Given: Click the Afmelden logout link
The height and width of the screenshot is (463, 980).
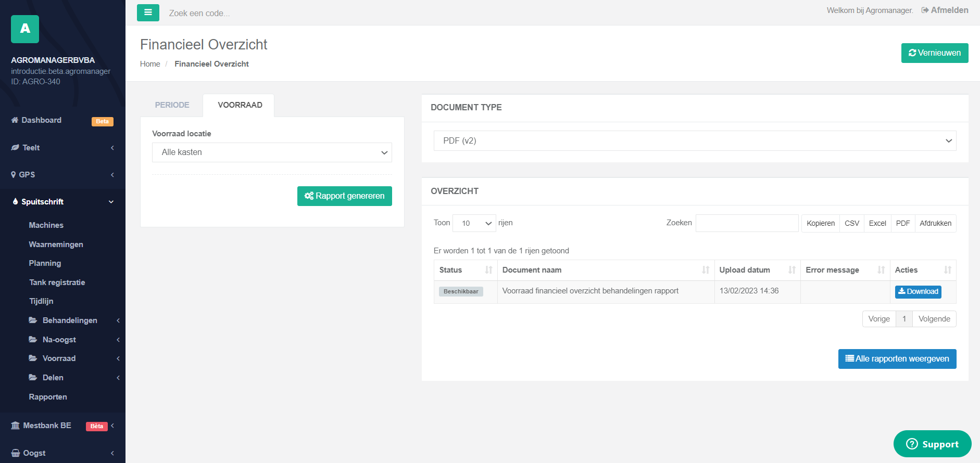Looking at the screenshot, I should point(949,10).
